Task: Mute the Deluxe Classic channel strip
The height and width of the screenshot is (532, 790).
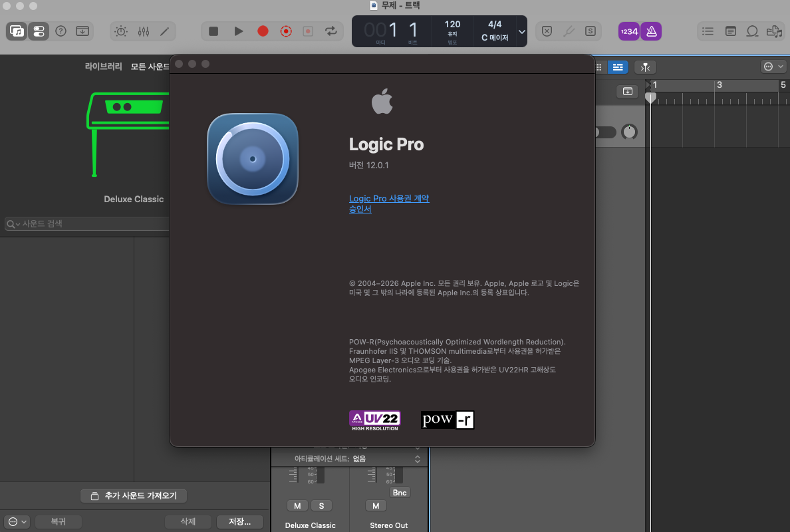Action: [x=297, y=506]
